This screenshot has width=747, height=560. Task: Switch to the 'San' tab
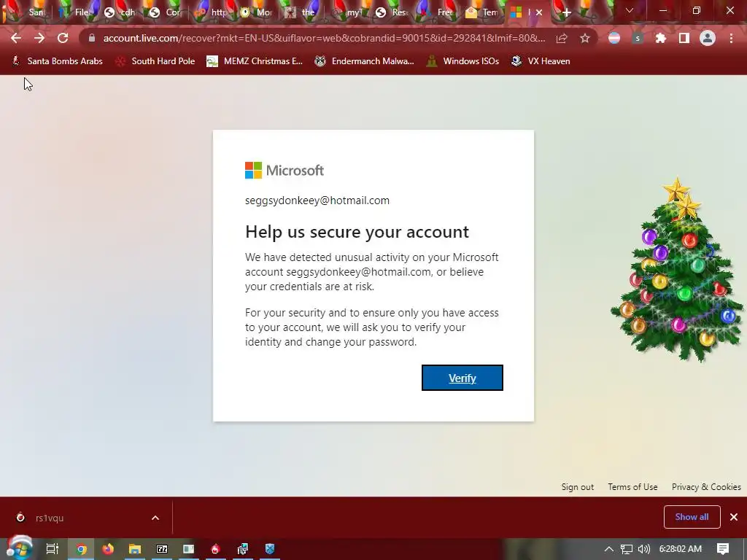pyautogui.click(x=29, y=12)
